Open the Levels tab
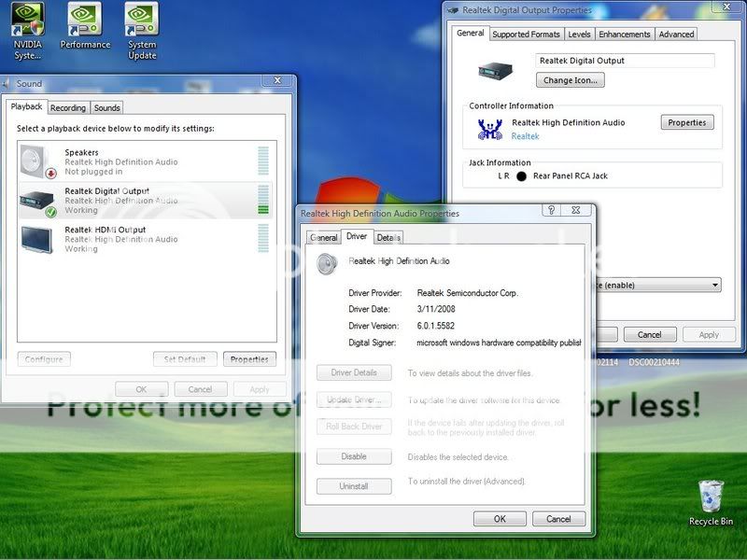This screenshot has width=747, height=560. click(x=579, y=35)
